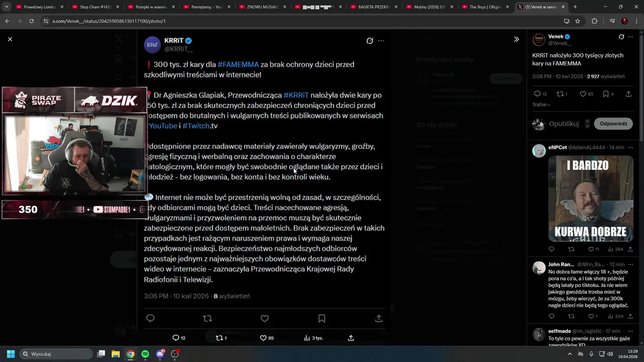Show hidden tray icons chevron

(x=570, y=354)
